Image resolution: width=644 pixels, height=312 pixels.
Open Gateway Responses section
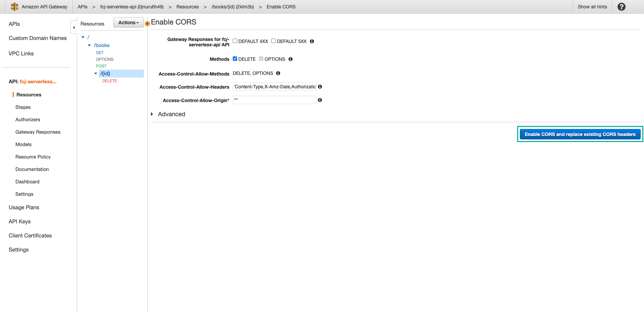click(x=38, y=132)
